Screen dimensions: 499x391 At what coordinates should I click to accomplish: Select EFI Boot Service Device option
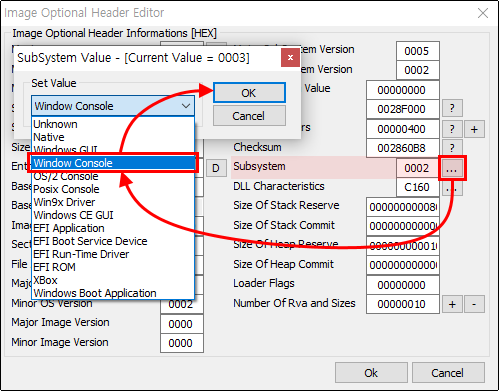pyautogui.click(x=113, y=241)
